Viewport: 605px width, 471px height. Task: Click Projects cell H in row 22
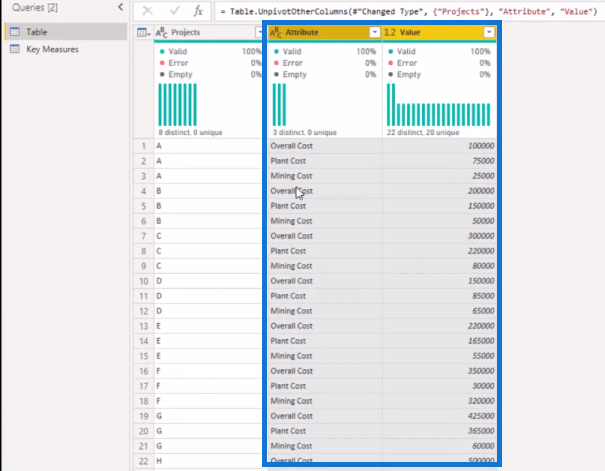tap(208, 461)
